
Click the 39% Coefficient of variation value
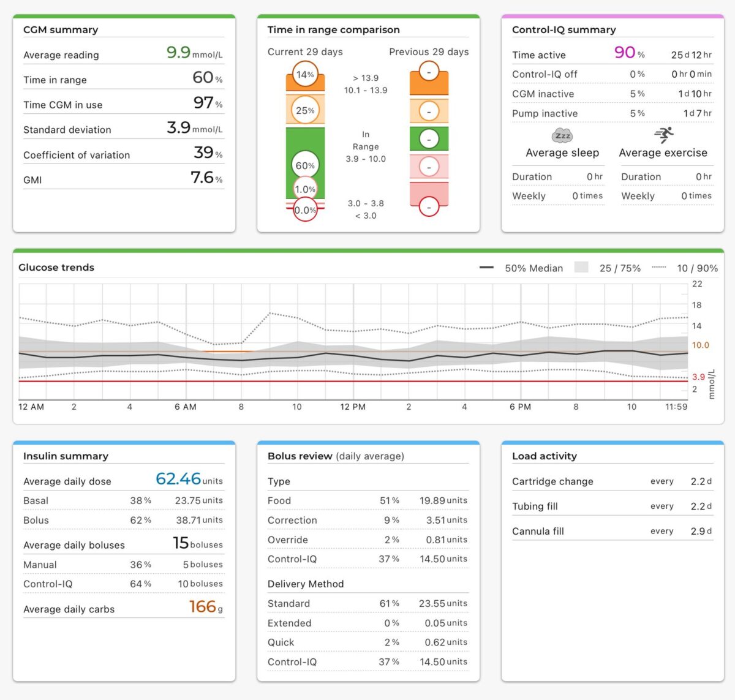(x=208, y=152)
